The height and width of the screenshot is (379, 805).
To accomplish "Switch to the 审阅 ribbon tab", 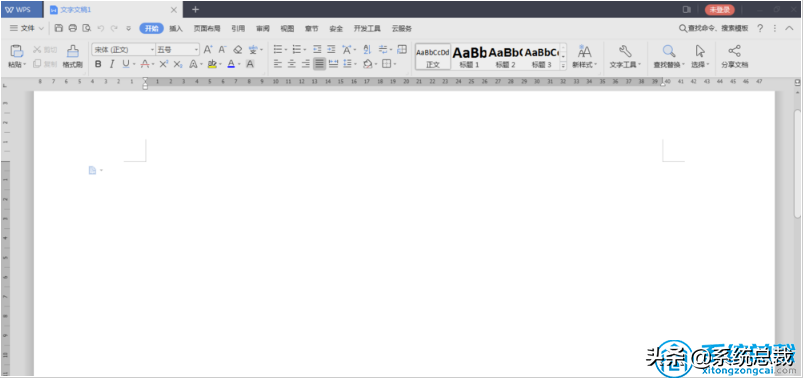I will click(263, 29).
